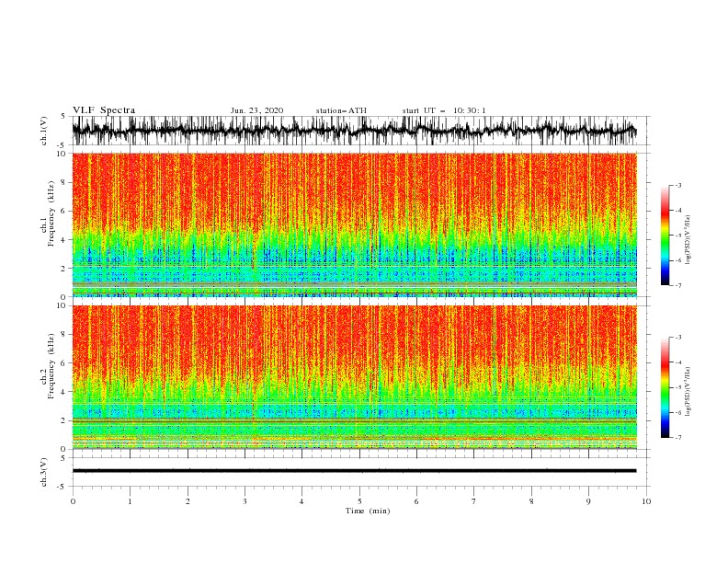Image resolution: width=728 pixels, height=563 pixels.
Task: Click the time axis tick label '5'
Action: click(359, 501)
